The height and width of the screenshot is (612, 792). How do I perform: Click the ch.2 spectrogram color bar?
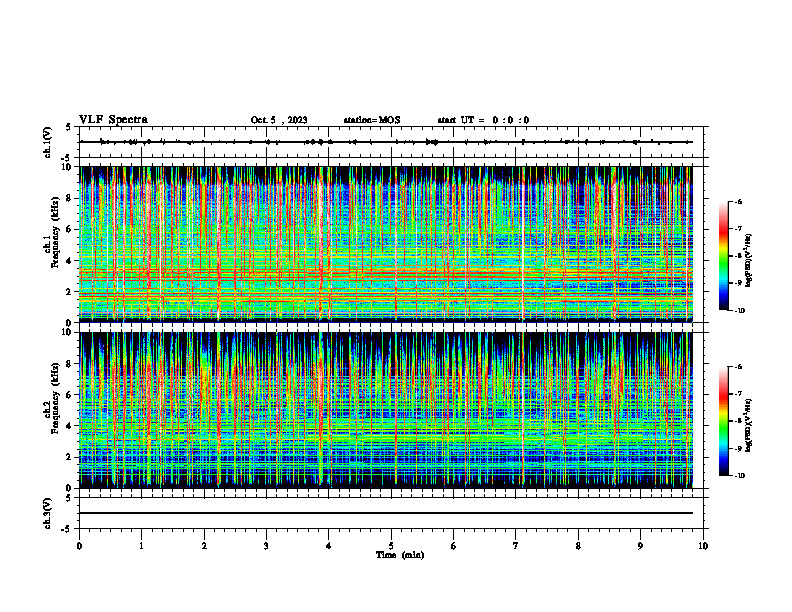724,421
